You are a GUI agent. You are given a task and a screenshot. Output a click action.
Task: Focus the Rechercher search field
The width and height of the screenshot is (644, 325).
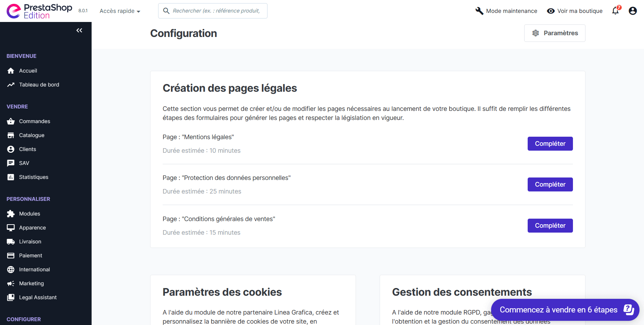(216, 11)
